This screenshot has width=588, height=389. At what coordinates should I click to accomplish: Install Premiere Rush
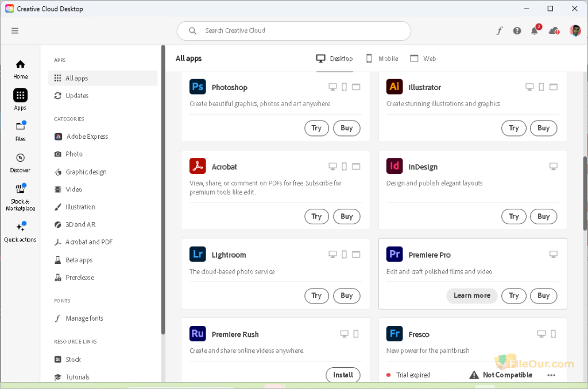point(343,374)
